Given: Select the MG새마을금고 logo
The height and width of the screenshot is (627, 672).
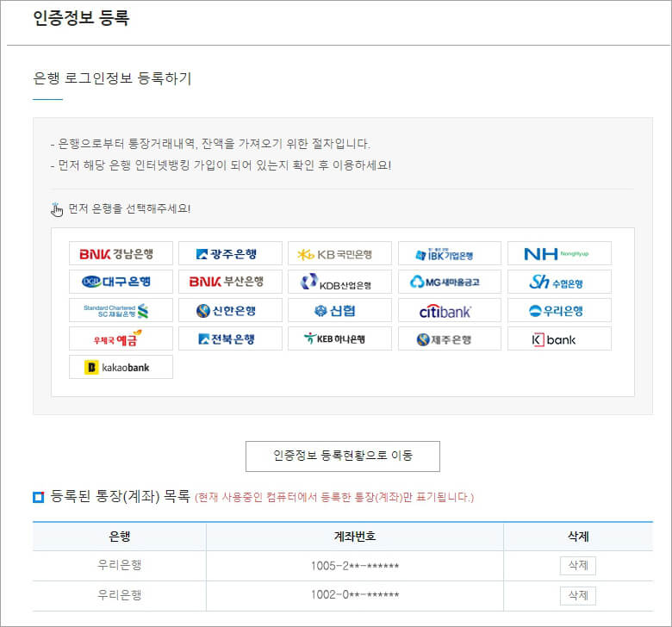Looking at the screenshot, I should point(450,282).
